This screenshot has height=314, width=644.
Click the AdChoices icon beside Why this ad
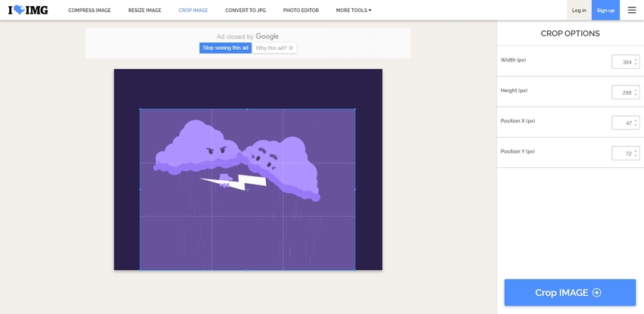[291, 48]
